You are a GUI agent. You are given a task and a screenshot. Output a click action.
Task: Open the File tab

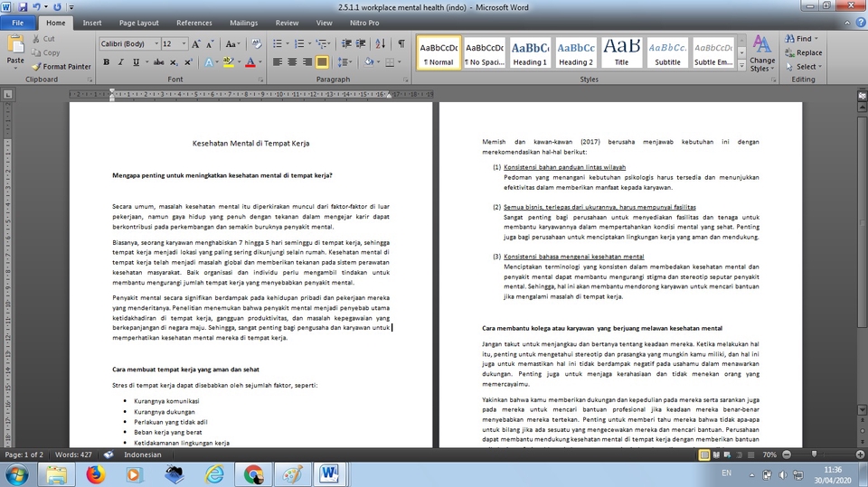coord(18,23)
